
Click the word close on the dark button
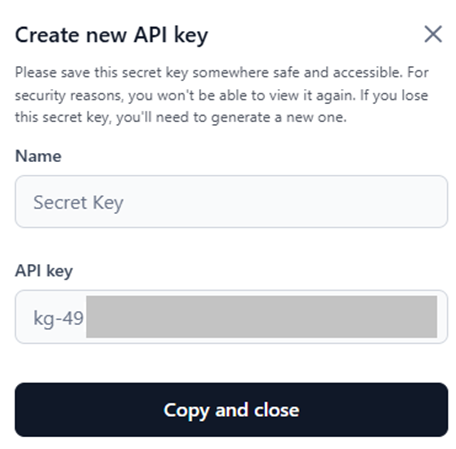click(x=277, y=410)
